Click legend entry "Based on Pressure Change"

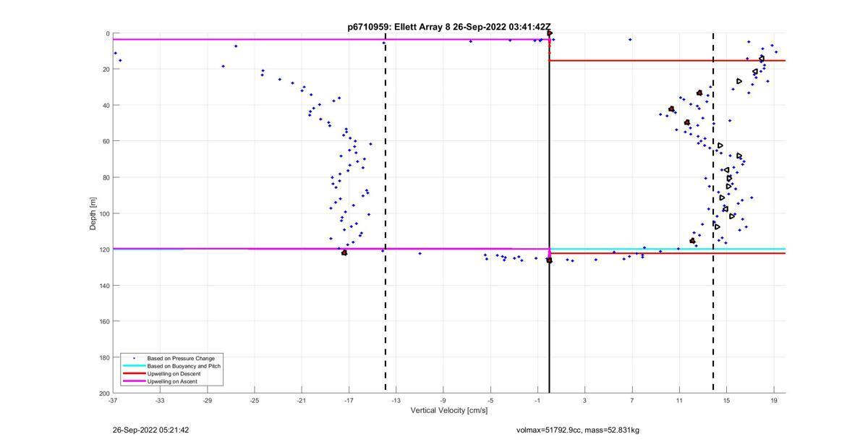coord(181,358)
